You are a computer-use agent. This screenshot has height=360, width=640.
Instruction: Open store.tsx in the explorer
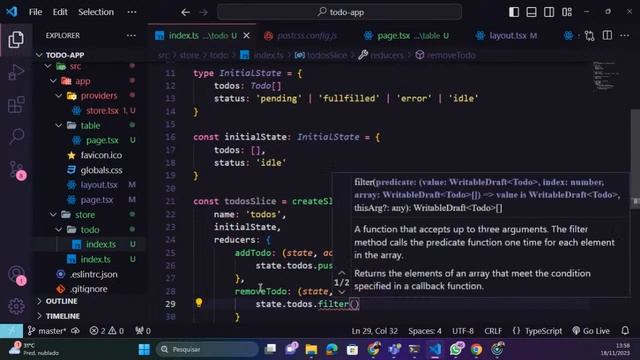click(x=102, y=110)
